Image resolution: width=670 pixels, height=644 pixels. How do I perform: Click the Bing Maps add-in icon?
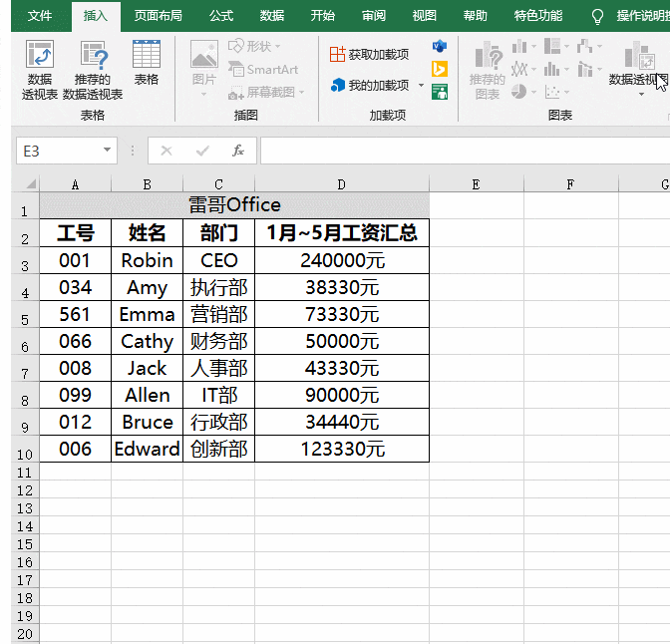pyautogui.click(x=440, y=69)
